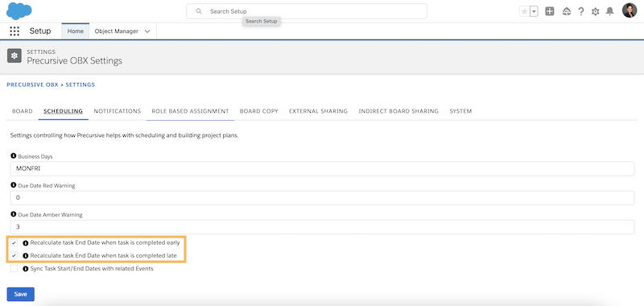The image size is (644, 306).
Task: Open the Indirect Board Sharing tab
Action: [398, 111]
